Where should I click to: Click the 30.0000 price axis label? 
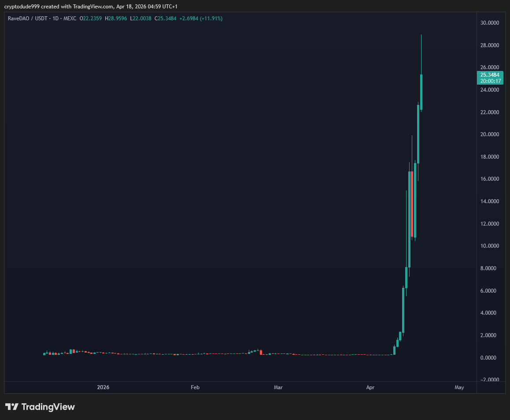click(489, 23)
